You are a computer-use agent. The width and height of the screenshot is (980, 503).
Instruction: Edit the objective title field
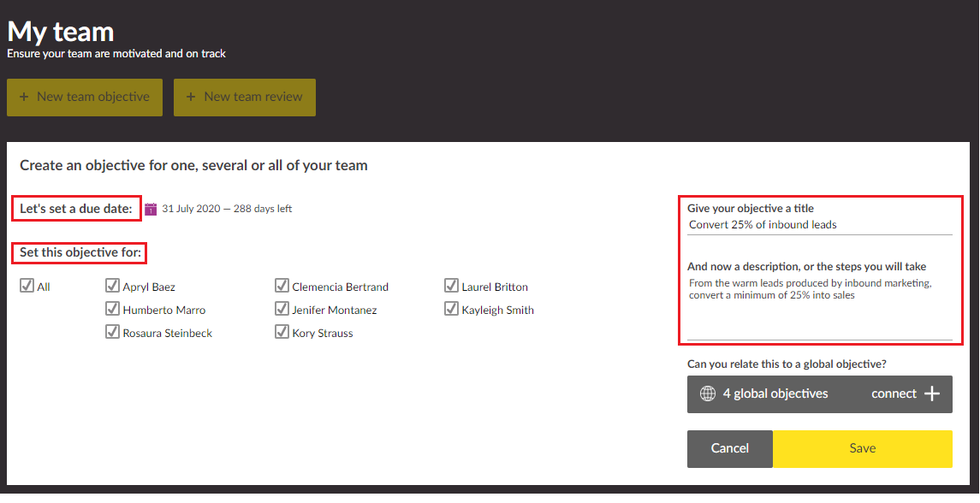819,225
